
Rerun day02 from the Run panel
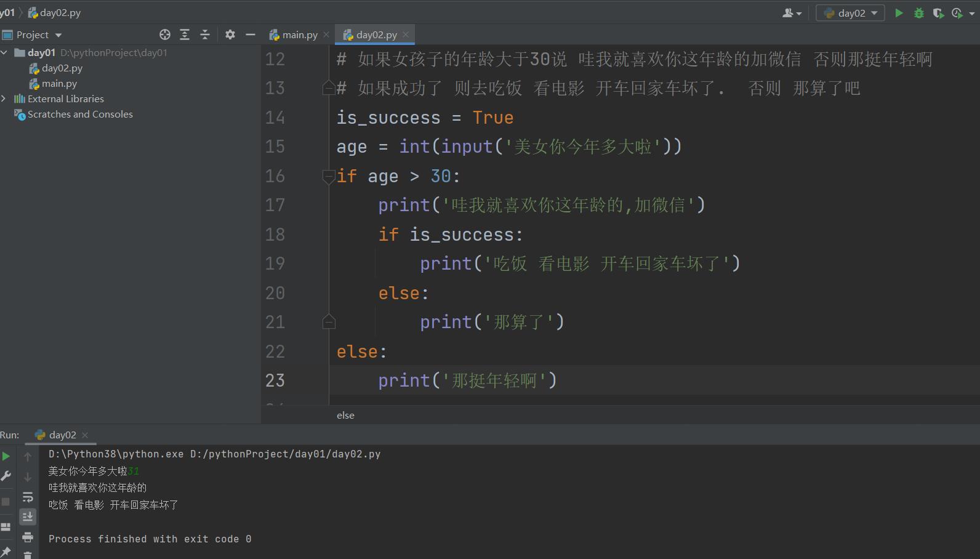tap(6, 456)
